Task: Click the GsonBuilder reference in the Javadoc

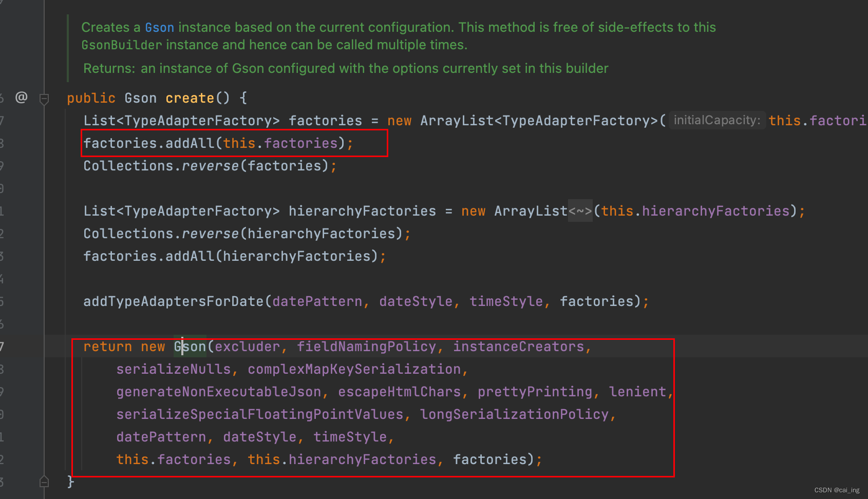Action: coord(122,45)
